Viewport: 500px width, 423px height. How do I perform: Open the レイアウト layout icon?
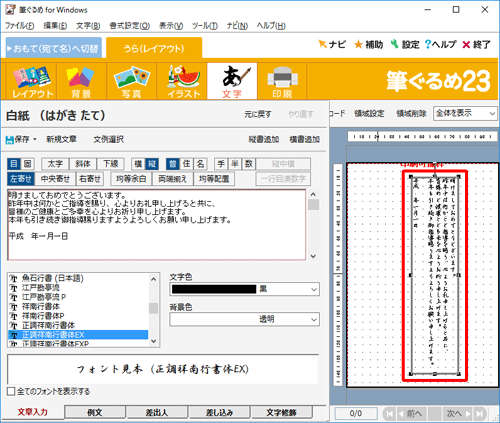[32, 81]
